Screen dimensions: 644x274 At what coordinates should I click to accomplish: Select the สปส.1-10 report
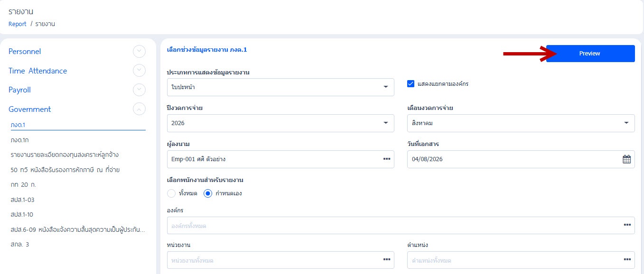coord(22,214)
